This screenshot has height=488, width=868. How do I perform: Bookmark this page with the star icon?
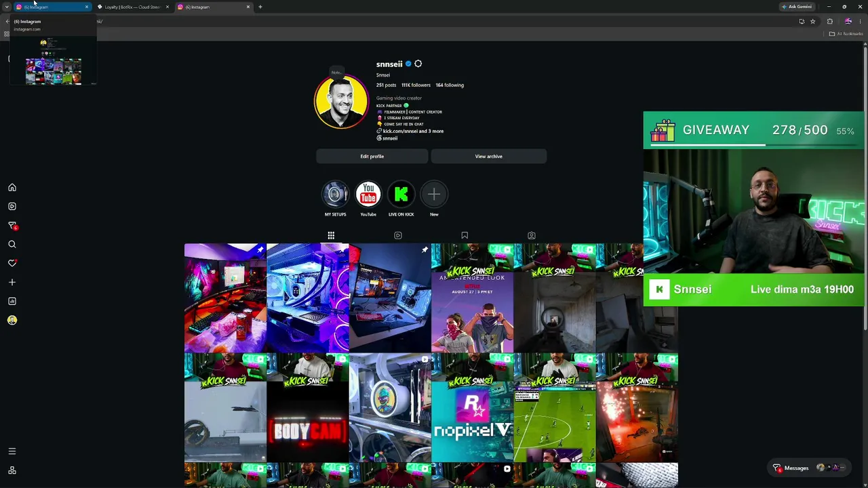812,21
